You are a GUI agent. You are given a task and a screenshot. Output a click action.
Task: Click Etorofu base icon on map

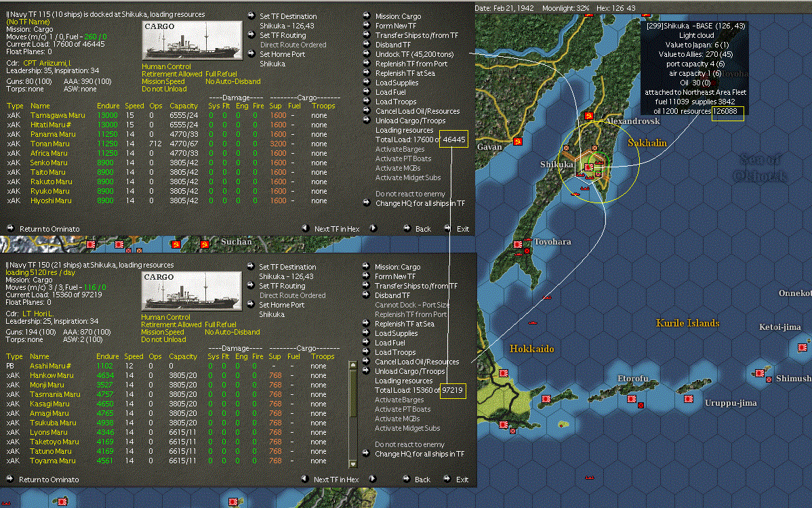(x=631, y=399)
